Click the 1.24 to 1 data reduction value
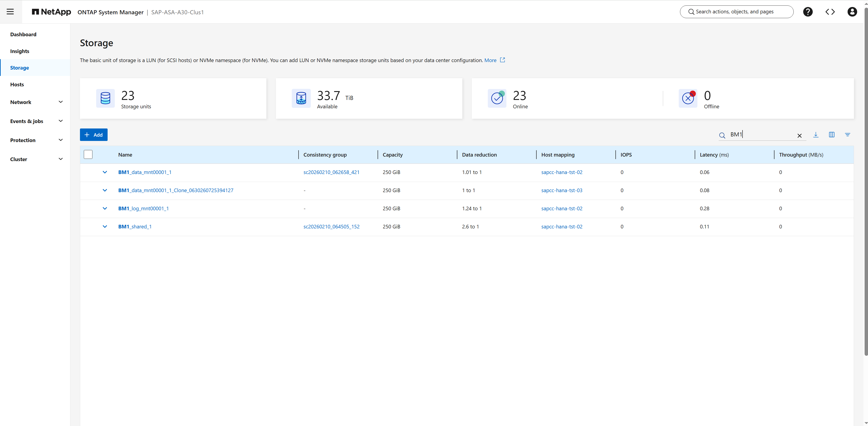This screenshot has width=868, height=426. [472, 209]
